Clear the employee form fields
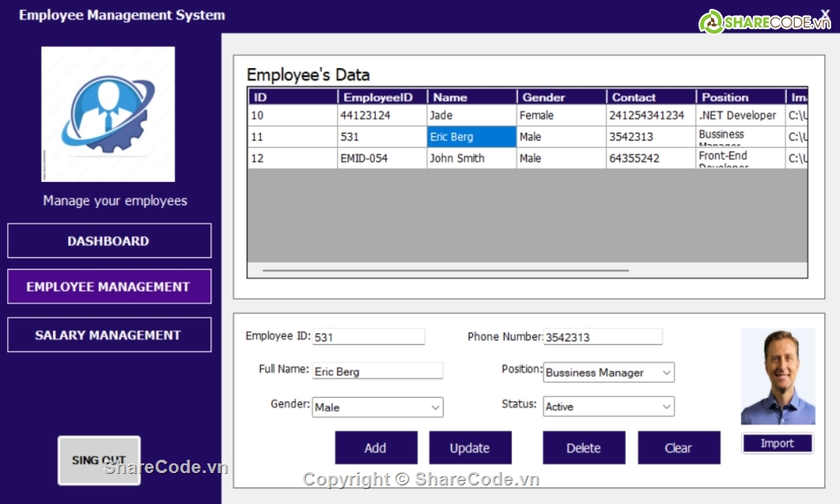 pyautogui.click(x=678, y=448)
